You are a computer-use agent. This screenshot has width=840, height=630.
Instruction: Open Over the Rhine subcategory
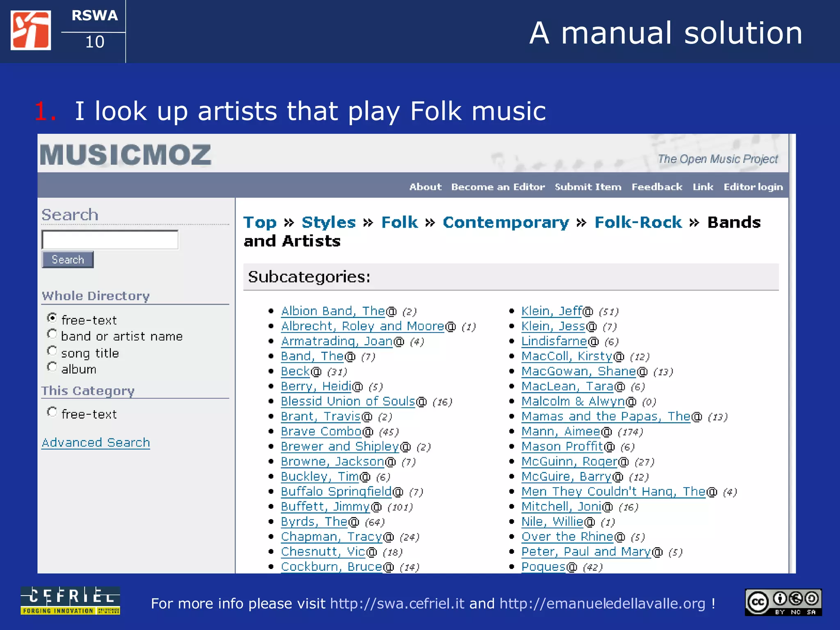pyautogui.click(x=567, y=537)
